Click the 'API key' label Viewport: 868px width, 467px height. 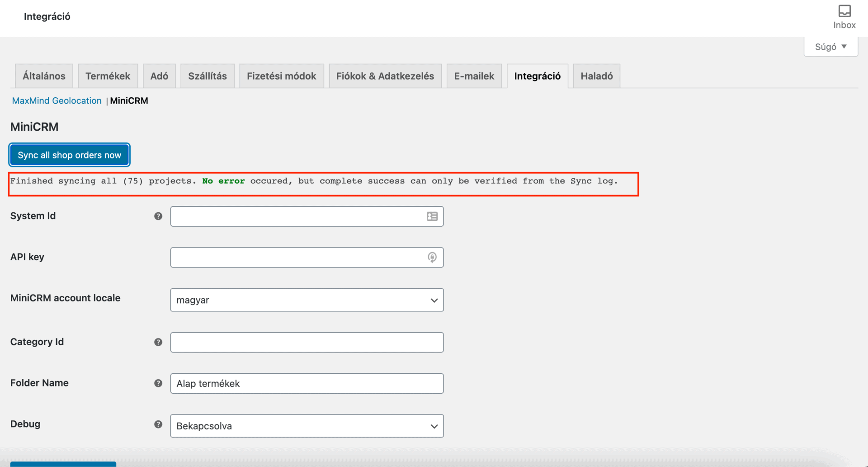[27, 257]
